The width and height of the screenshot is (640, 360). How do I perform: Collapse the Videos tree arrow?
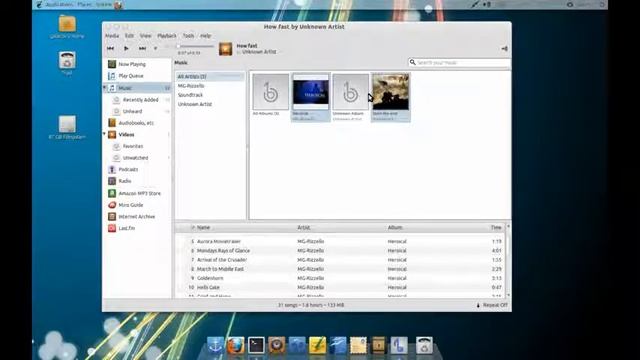(105, 134)
